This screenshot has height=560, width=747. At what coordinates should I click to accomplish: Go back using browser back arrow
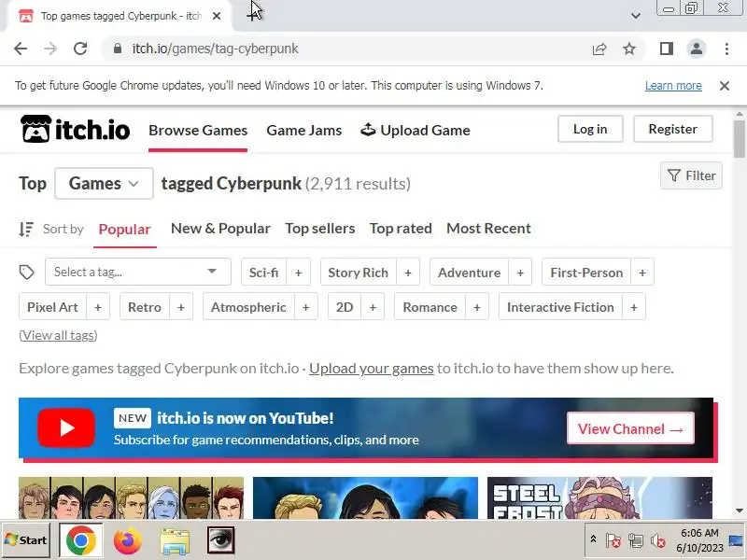tap(21, 49)
